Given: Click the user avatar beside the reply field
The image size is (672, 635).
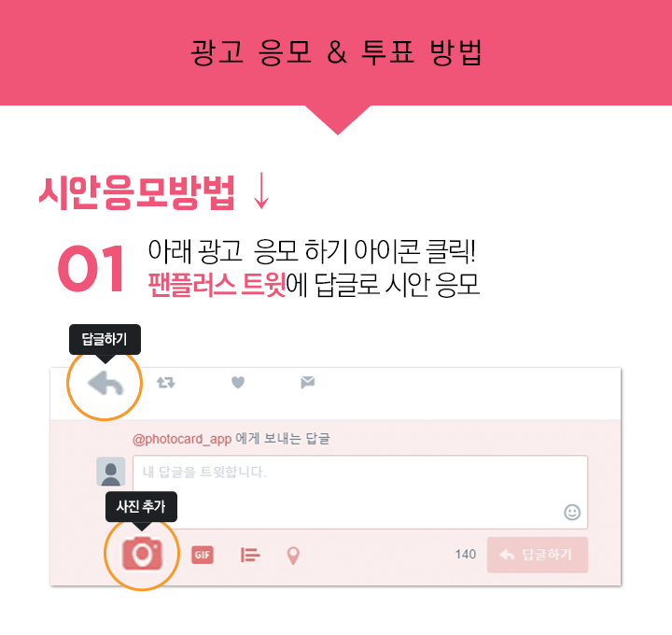Looking at the screenshot, I should tap(110, 472).
